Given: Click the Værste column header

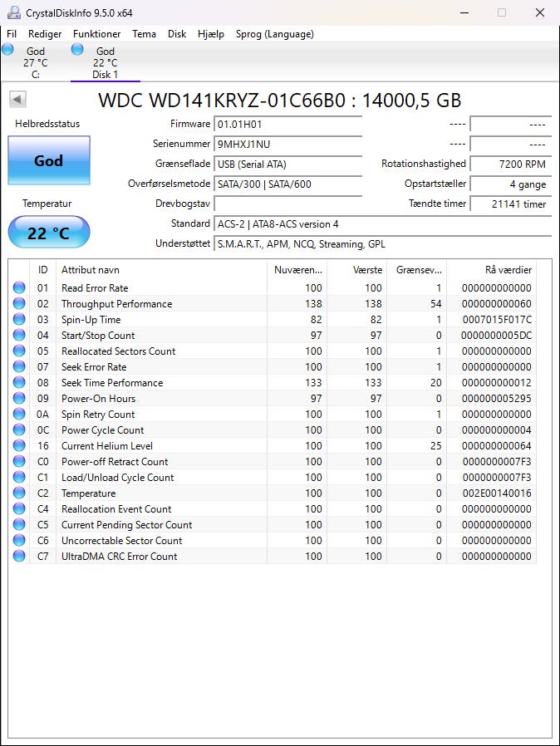Looking at the screenshot, I should pos(356,270).
